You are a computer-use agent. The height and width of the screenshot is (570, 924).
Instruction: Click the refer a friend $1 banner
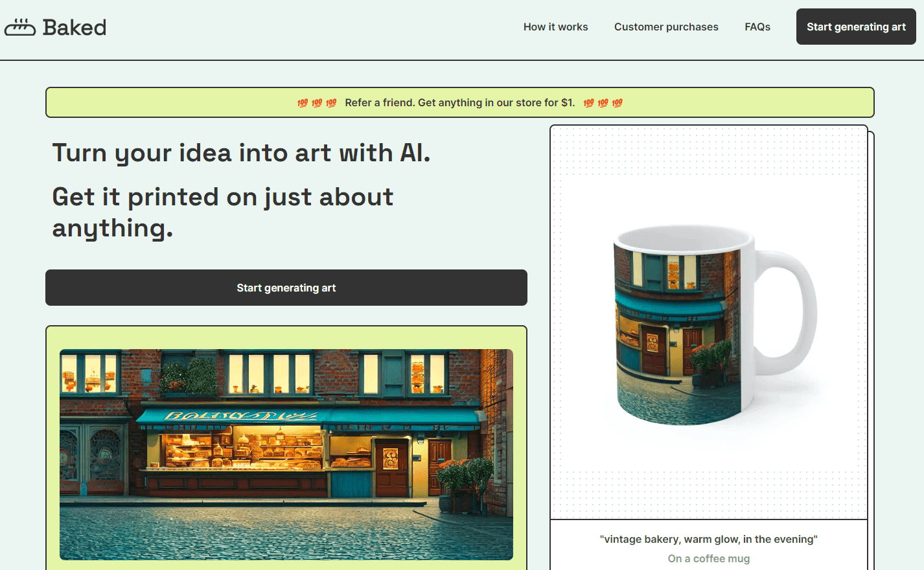pyautogui.click(x=460, y=102)
